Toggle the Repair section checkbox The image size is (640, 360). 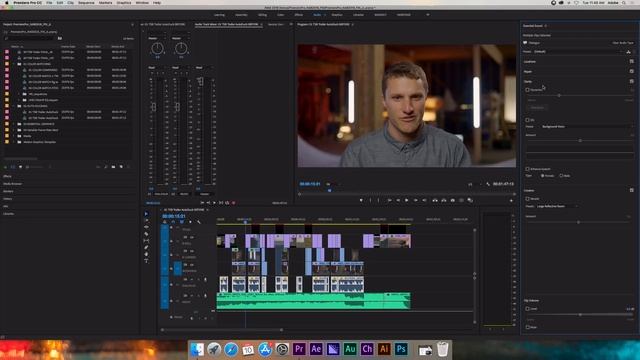coord(631,71)
